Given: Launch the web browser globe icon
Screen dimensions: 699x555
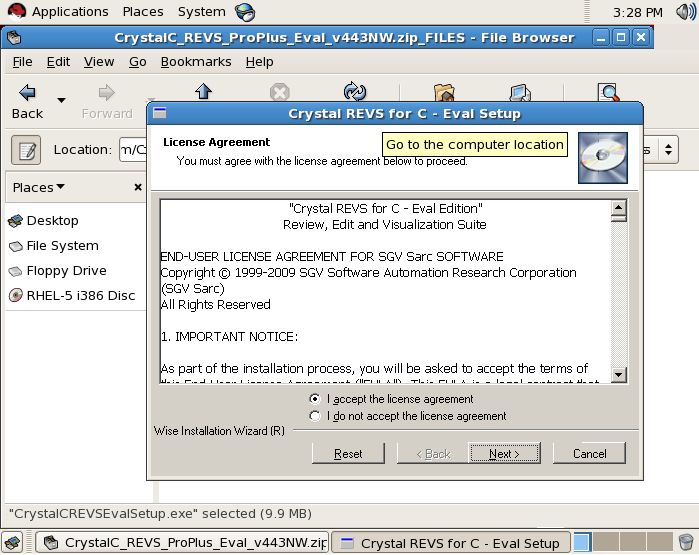Looking at the screenshot, I should pos(245,12).
